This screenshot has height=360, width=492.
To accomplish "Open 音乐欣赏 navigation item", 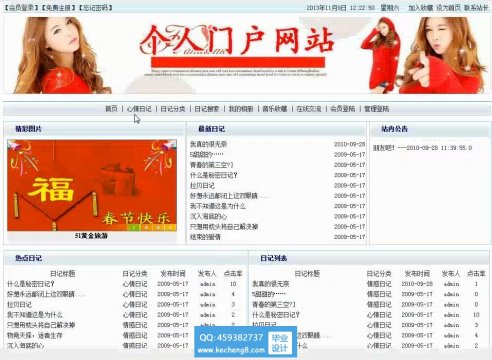I will (275, 109).
